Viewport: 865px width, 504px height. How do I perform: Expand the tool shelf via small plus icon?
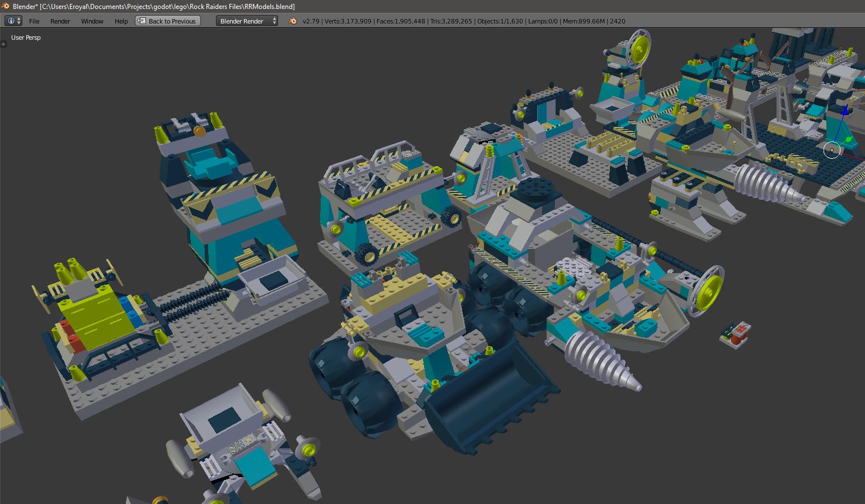click(3, 44)
